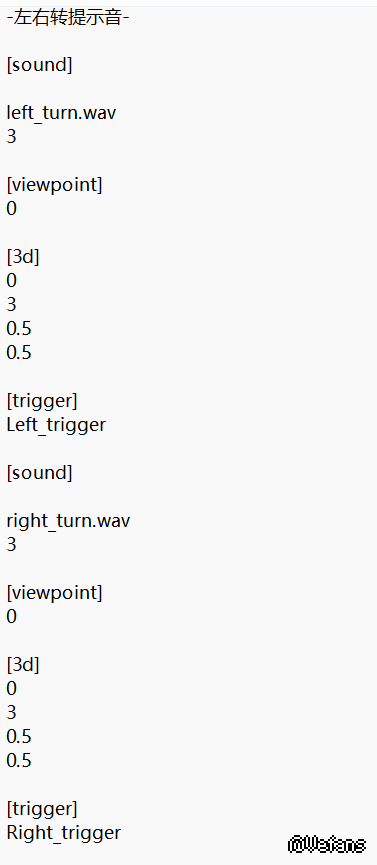Screen dimensions: 377x865
Task: Click the last 0.5 in second [3d] block
Action: pyautogui.click(x=19, y=761)
